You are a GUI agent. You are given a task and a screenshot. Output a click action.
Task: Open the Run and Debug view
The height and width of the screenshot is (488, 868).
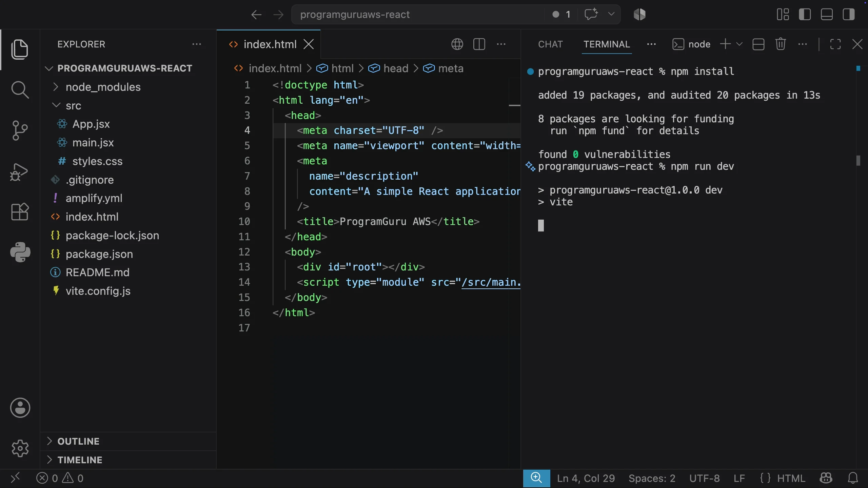pyautogui.click(x=20, y=171)
